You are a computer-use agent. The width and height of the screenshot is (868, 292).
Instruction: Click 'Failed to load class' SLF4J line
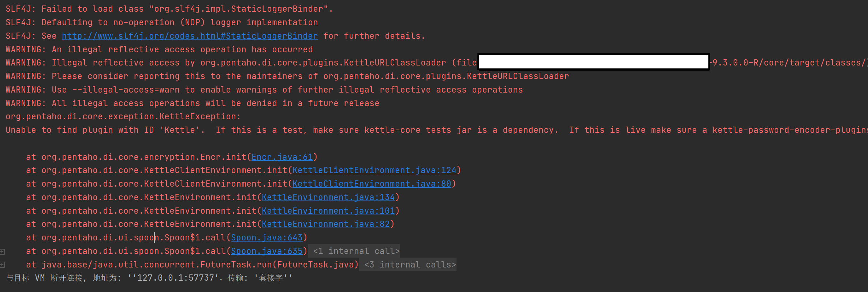[x=168, y=9]
